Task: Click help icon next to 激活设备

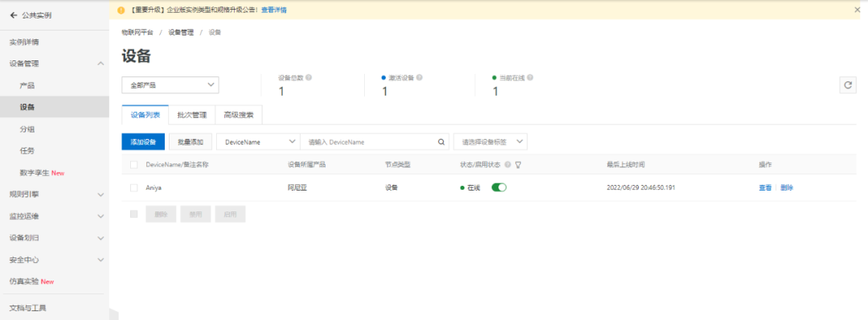Action: point(420,77)
